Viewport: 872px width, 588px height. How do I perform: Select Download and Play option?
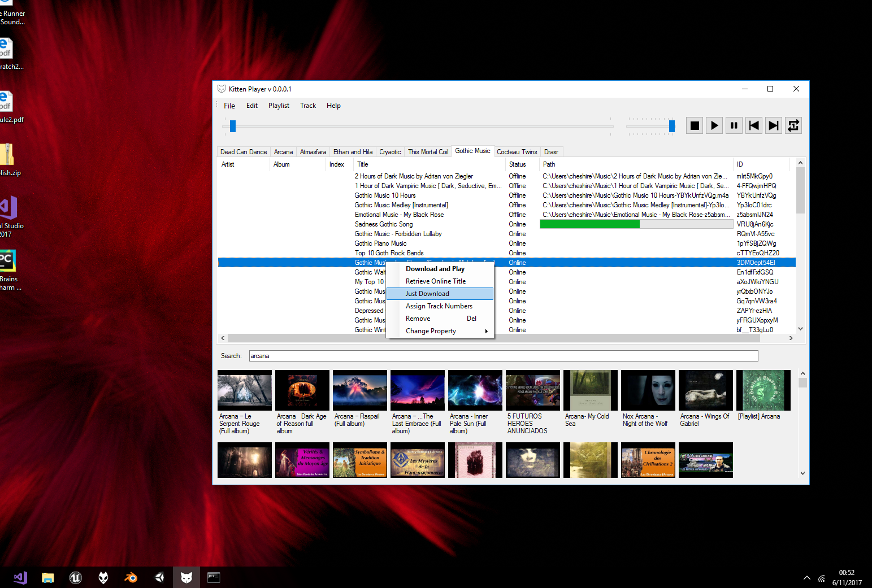[x=435, y=269]
